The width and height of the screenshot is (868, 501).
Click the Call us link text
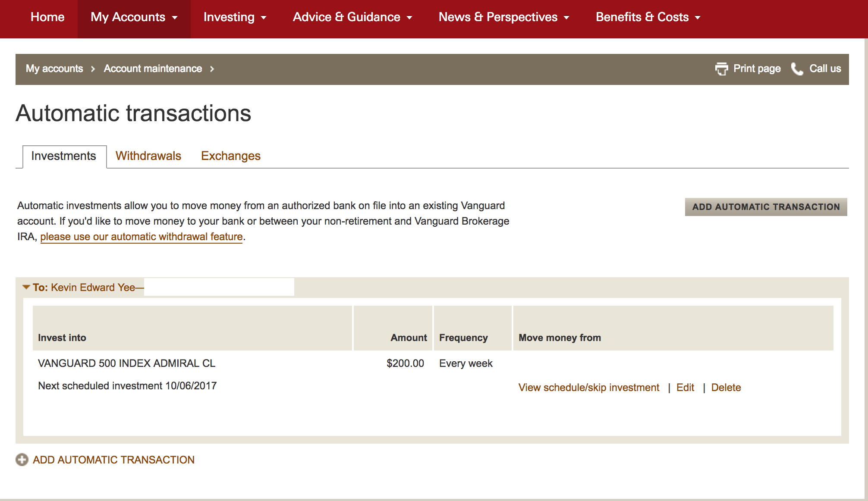click(825, 69)
